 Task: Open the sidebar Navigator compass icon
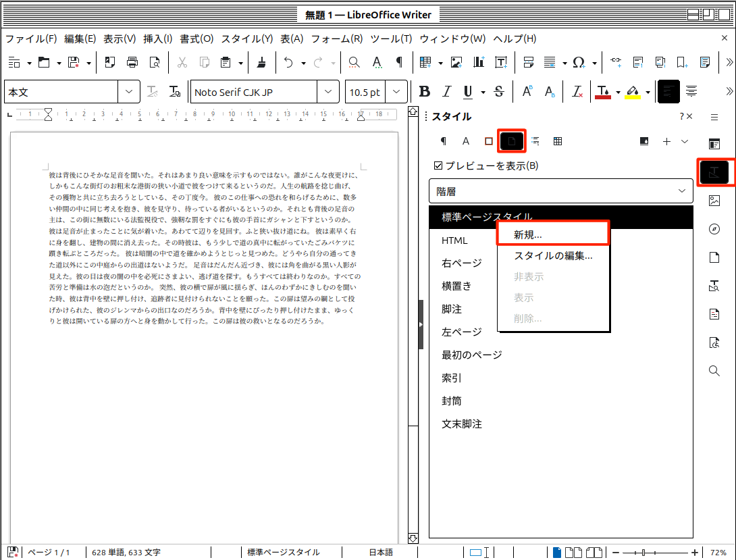click(x=714, y=229)
